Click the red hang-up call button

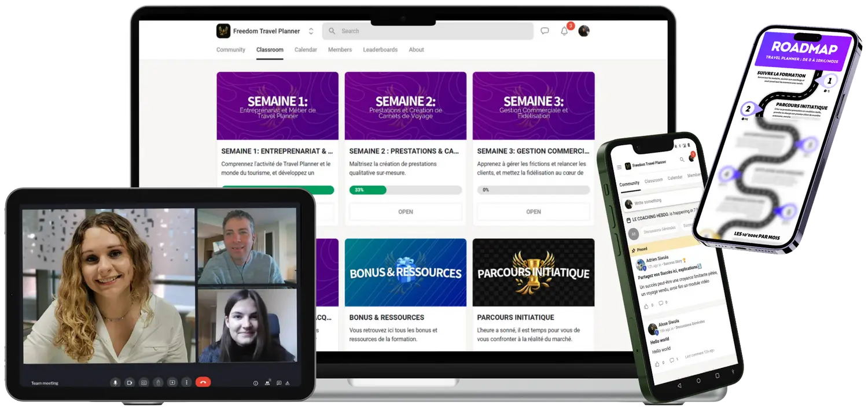click(203, 382)
